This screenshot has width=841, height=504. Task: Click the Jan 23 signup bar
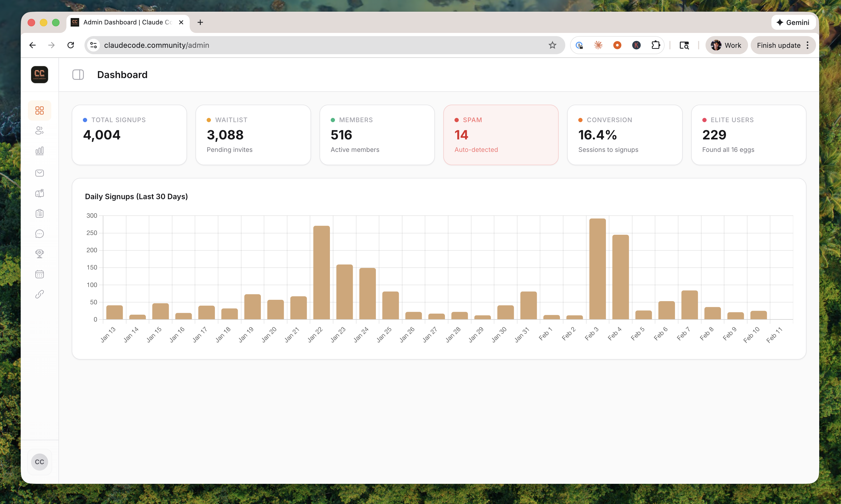tap(345, 292)
